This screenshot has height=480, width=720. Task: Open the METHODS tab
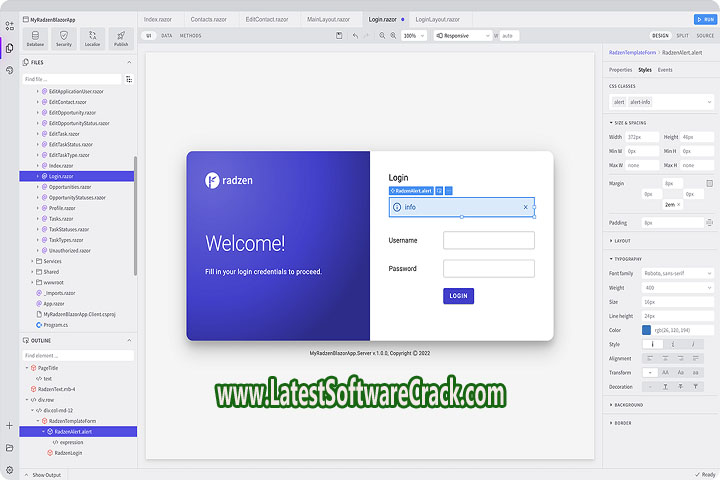click(191, 35)
